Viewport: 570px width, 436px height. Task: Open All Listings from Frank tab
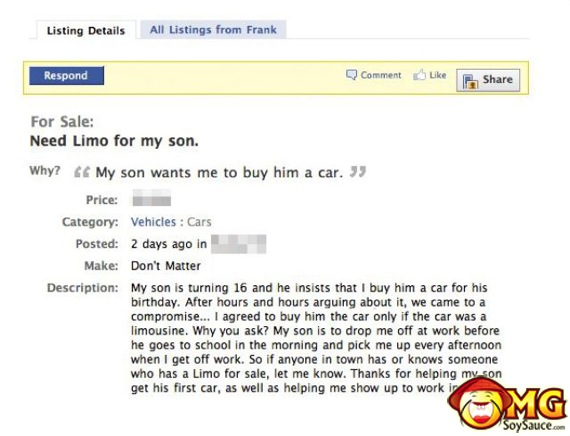213,29
